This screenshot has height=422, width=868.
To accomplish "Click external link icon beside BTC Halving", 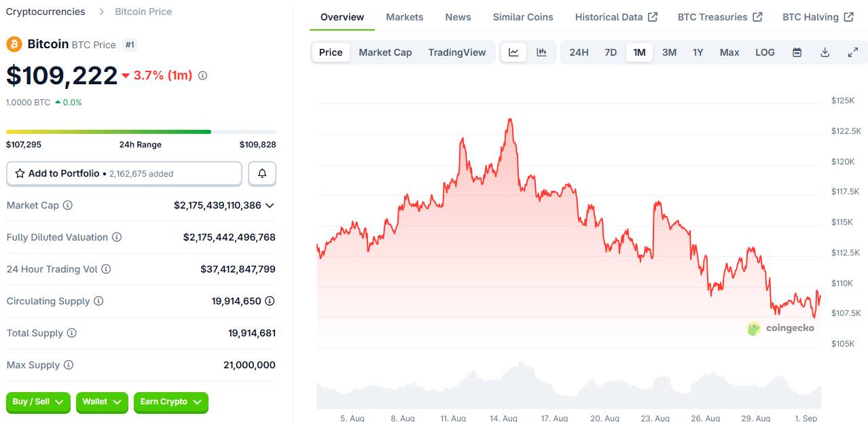I will (849, 17).
